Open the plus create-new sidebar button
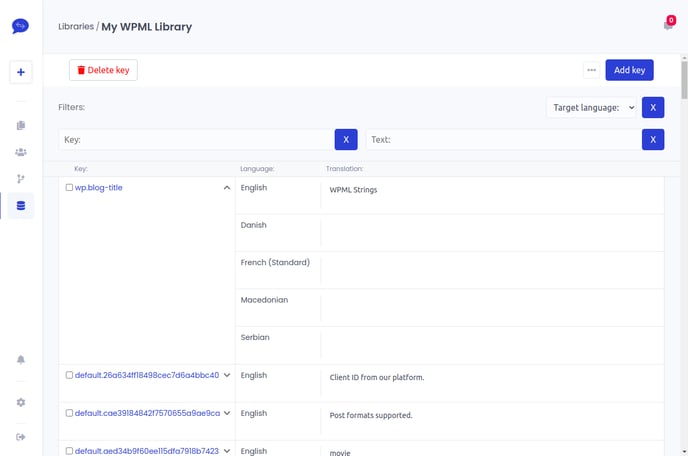Image resolution: width=688 pixels, height=456 pixels. [21, 72]
